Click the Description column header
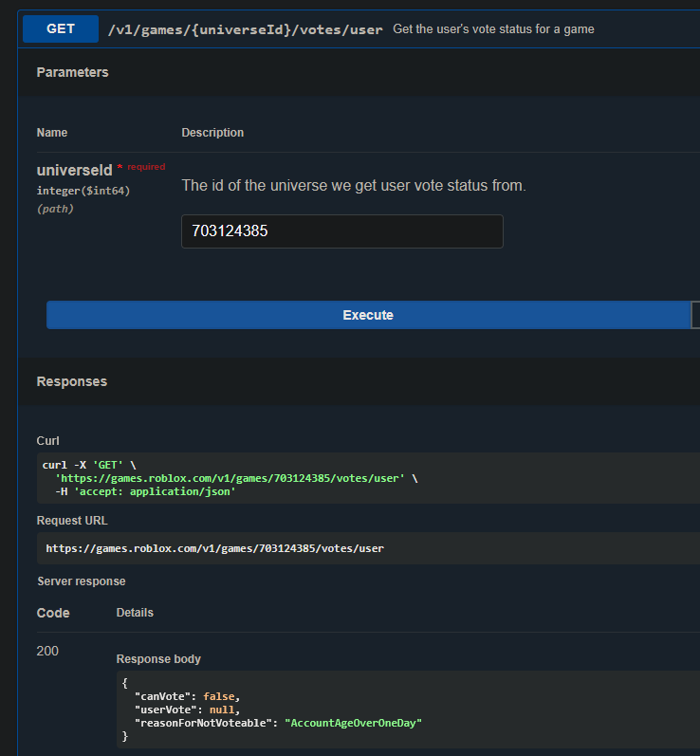 (212, 133)
